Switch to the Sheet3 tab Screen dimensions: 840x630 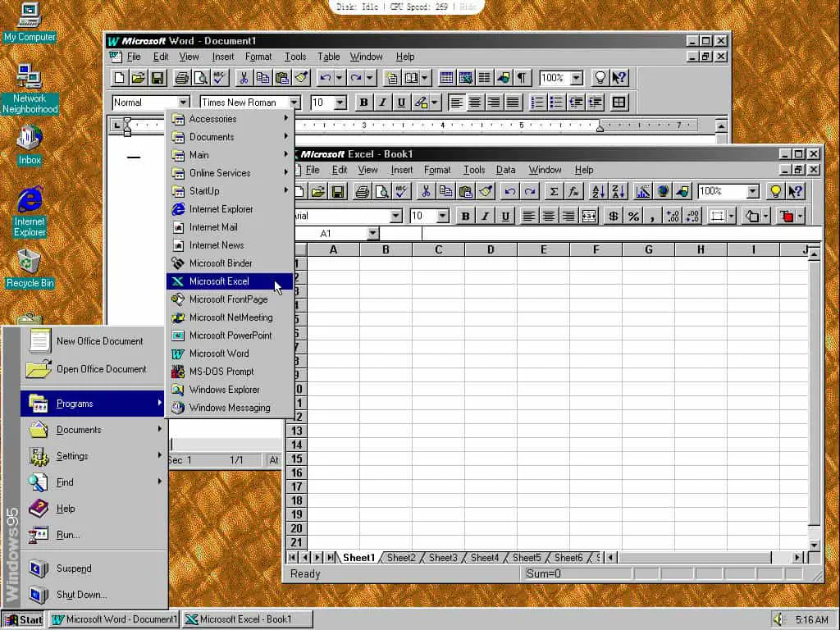443,558
